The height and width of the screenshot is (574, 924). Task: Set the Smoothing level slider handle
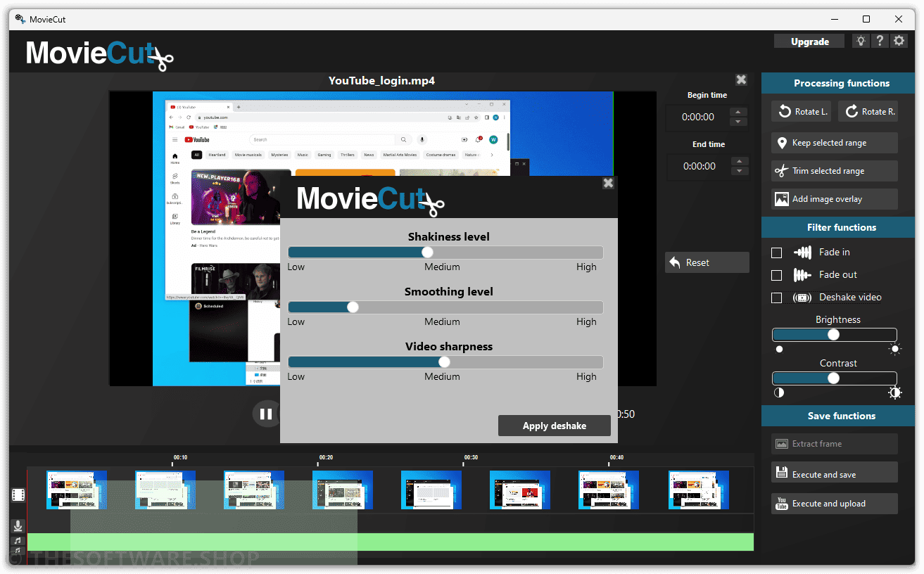353,307
